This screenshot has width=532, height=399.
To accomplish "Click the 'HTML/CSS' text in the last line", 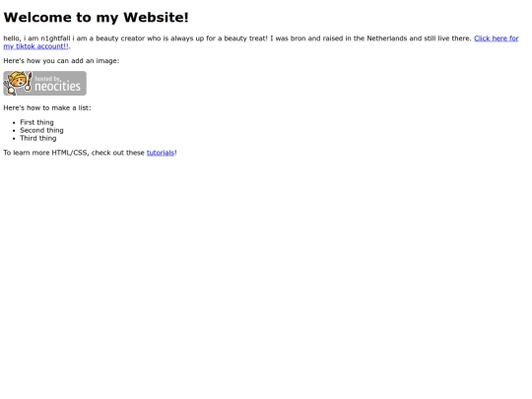I will 70,153.
